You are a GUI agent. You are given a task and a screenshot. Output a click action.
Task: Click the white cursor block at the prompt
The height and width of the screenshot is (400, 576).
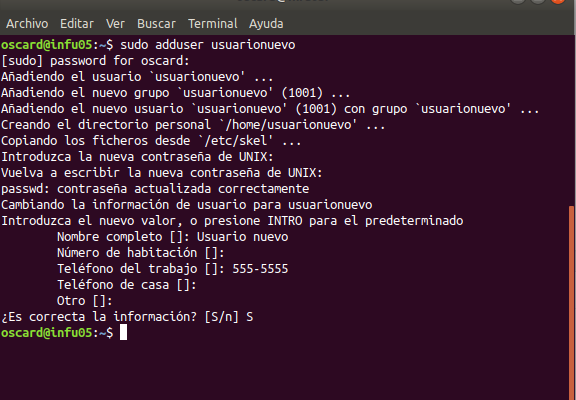click(x=123, y=332)
